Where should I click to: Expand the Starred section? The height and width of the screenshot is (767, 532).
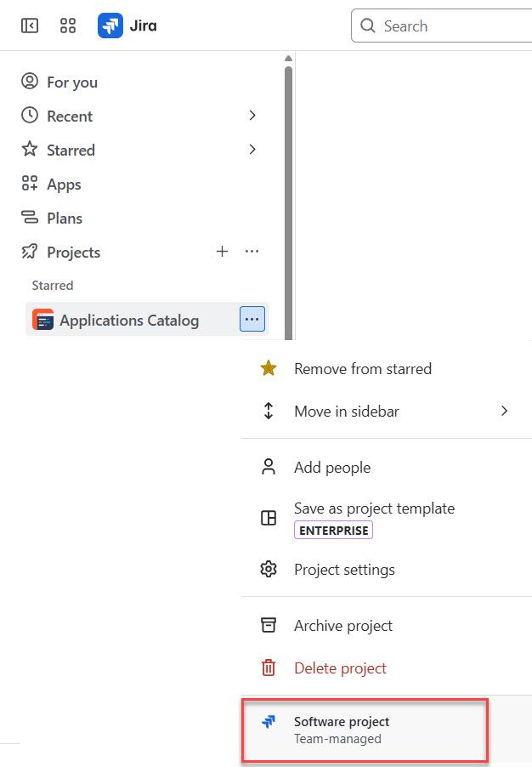[252, 150]
